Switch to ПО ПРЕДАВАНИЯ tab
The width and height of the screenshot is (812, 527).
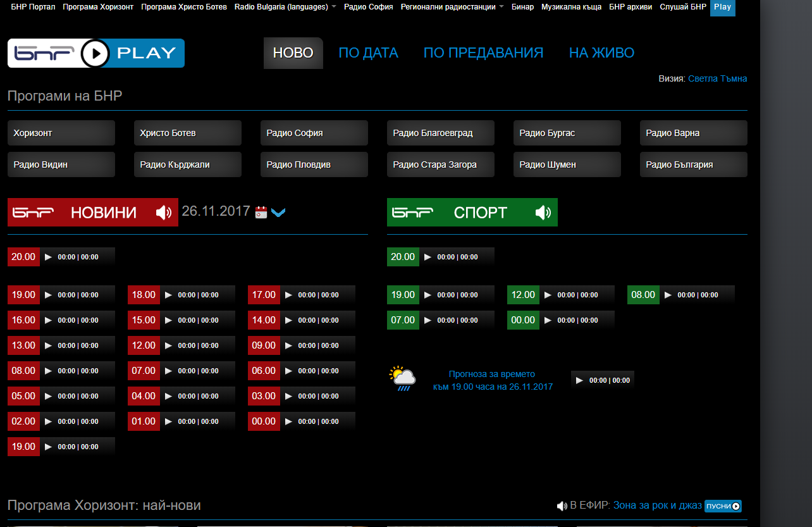click(484, 53)
